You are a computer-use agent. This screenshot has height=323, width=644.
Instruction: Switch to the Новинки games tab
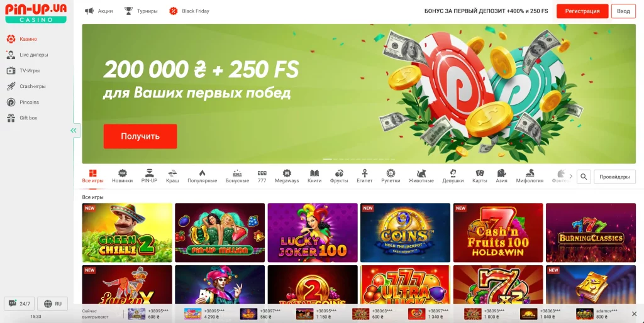[x=123, y=176]
